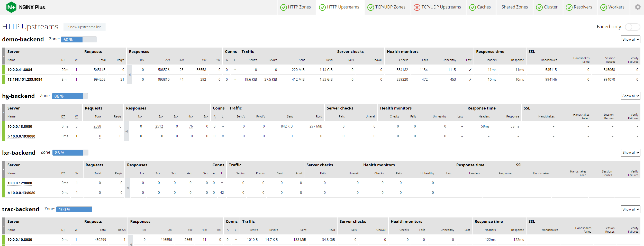Switch to the Shared Zones tab
This screenshot has height=246, width=644.
tap(514, 7)
